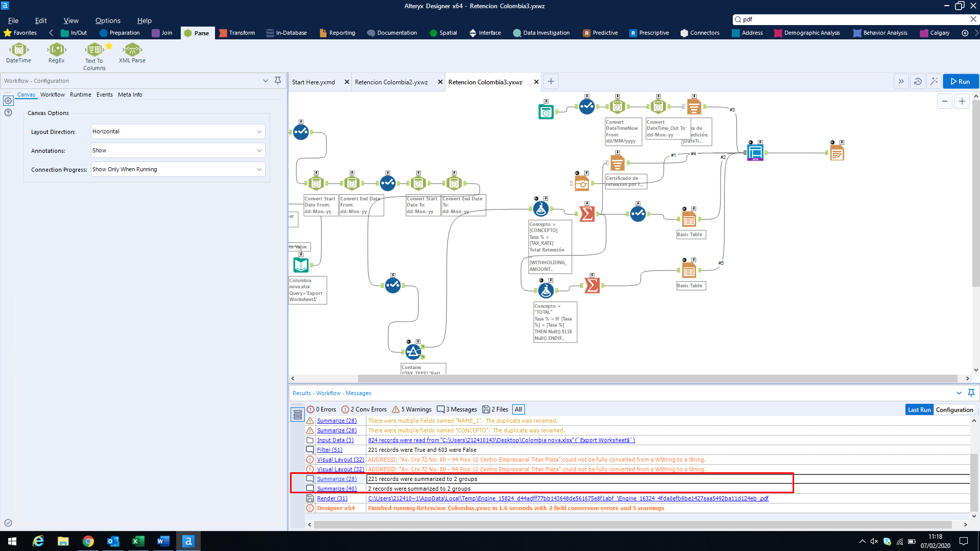Open Excel from the taskbar
Screen dimensions: 980x551
coord(138,541)
